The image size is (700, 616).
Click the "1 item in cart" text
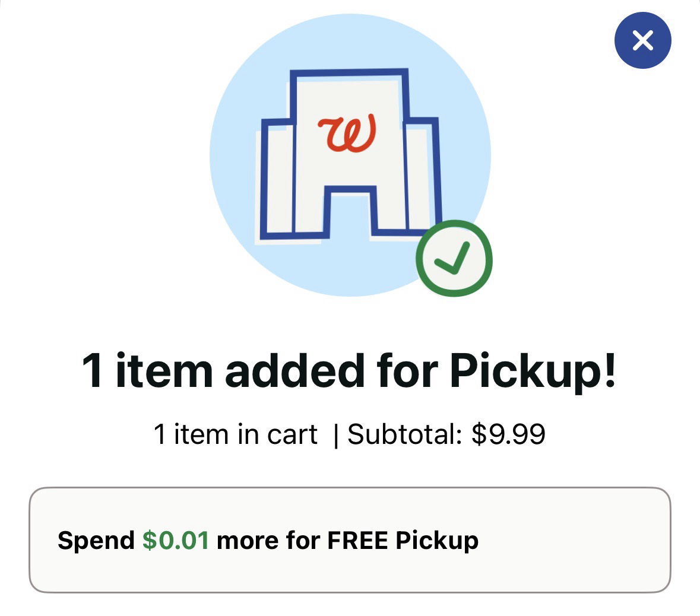(x=236, y=434)
